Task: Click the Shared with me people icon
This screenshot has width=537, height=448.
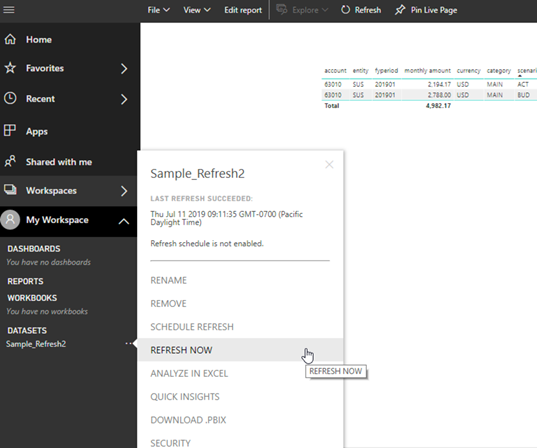Action: 10,161
